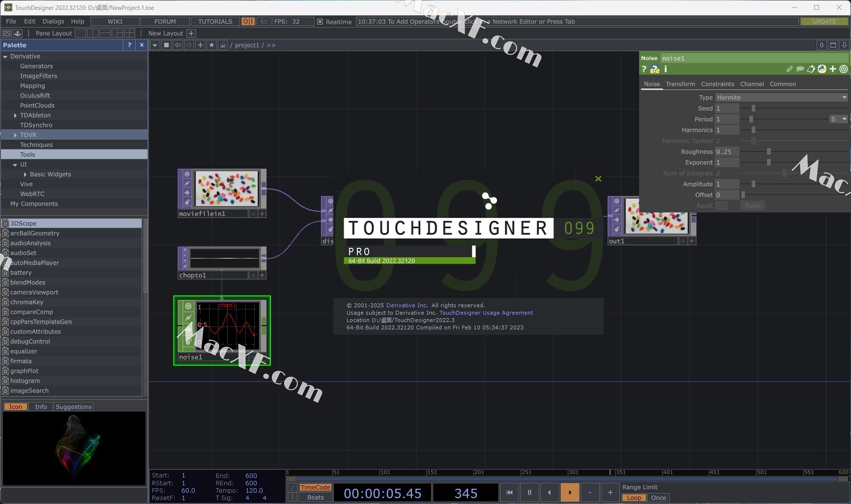Viewport: 851px width, 504px height.
Task: Collapse the Derivative folder
Action: coord(5,57)
